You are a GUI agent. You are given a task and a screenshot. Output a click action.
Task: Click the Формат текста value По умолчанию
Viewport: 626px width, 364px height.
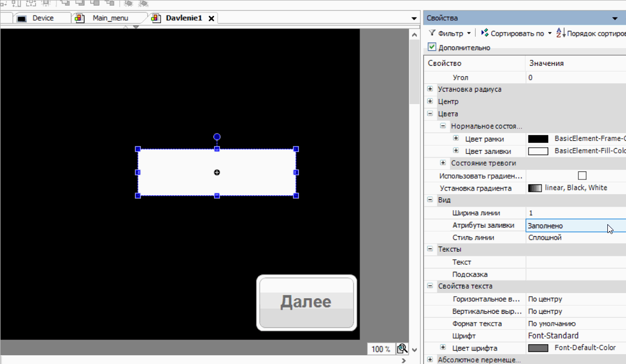coord(551,324)
